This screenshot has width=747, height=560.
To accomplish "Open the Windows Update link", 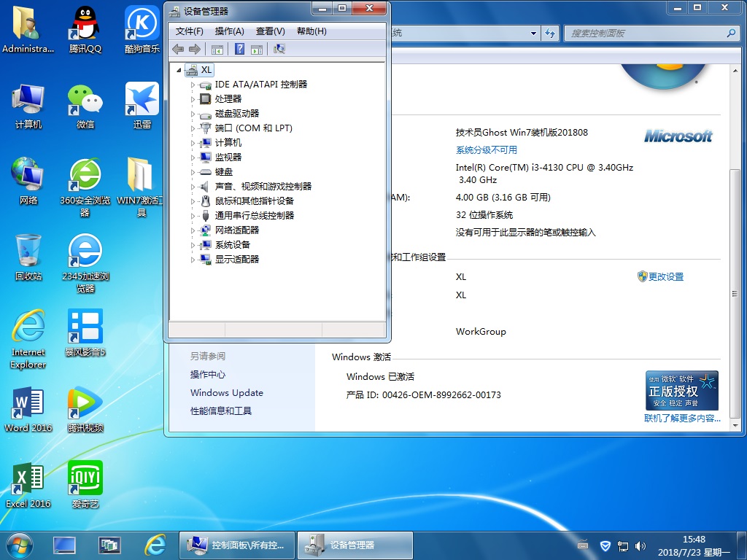I will pos(226,393).
